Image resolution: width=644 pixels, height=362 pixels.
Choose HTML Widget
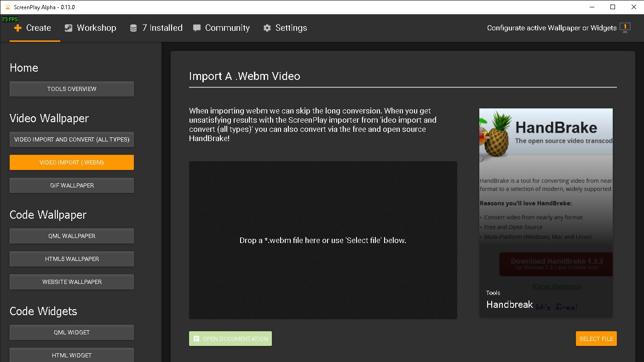pyautogui.click(x=72, y=355)
